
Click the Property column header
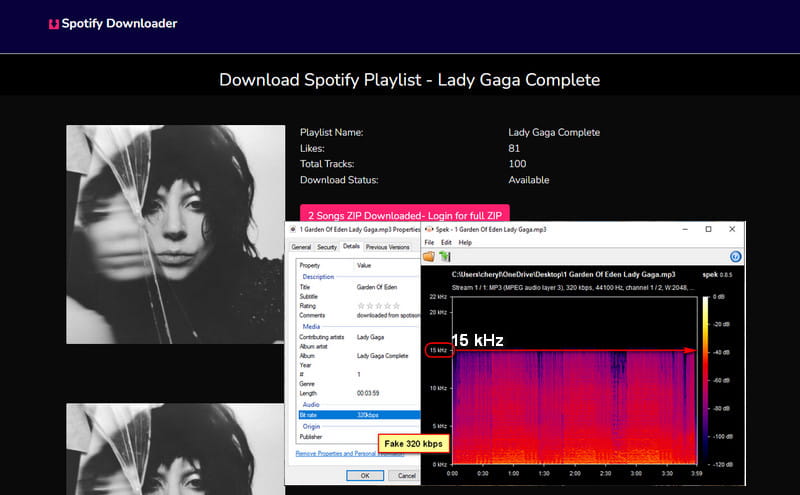pos(310,265)
